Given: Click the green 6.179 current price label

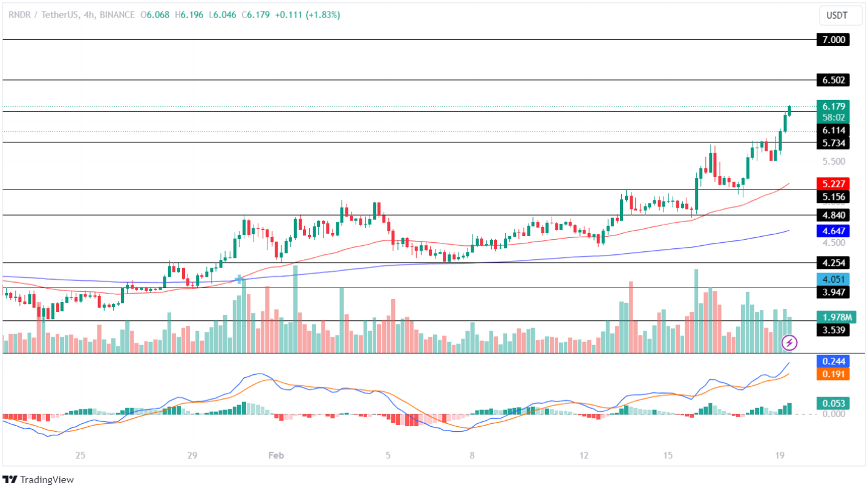Looking at the screenshot, I should [x=832, y=106].
